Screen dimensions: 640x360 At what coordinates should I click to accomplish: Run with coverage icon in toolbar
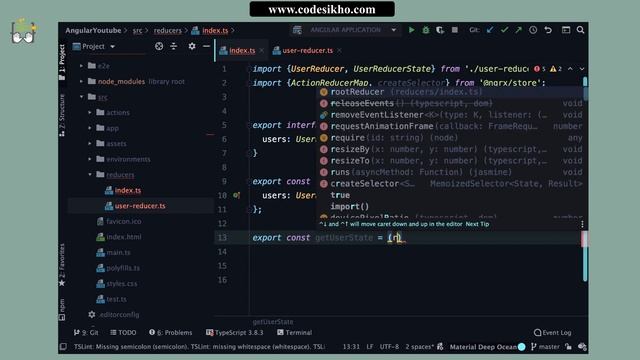point(440,30)
